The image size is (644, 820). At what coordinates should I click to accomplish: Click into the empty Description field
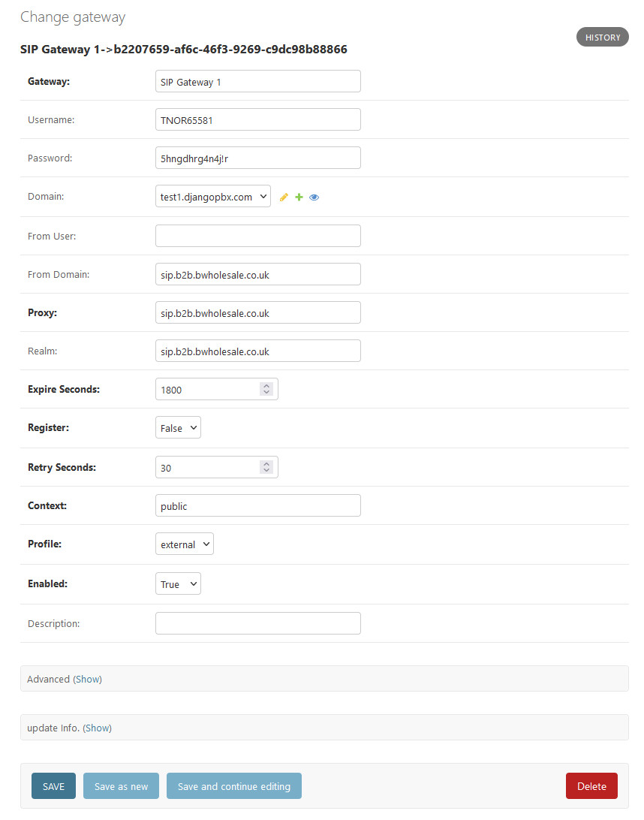coord(257,623)
